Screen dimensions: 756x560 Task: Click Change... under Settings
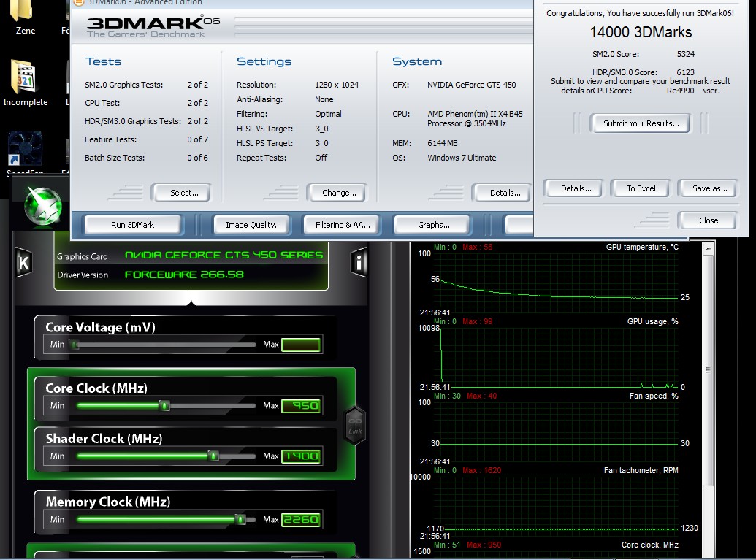[x=337, y=193]
